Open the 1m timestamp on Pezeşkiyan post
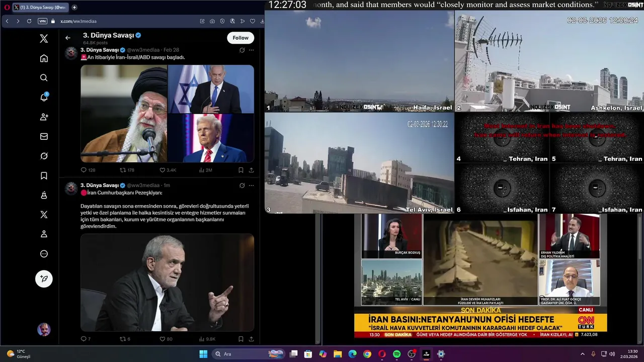Viewport: 644px width, 362px height. [167, 185]
